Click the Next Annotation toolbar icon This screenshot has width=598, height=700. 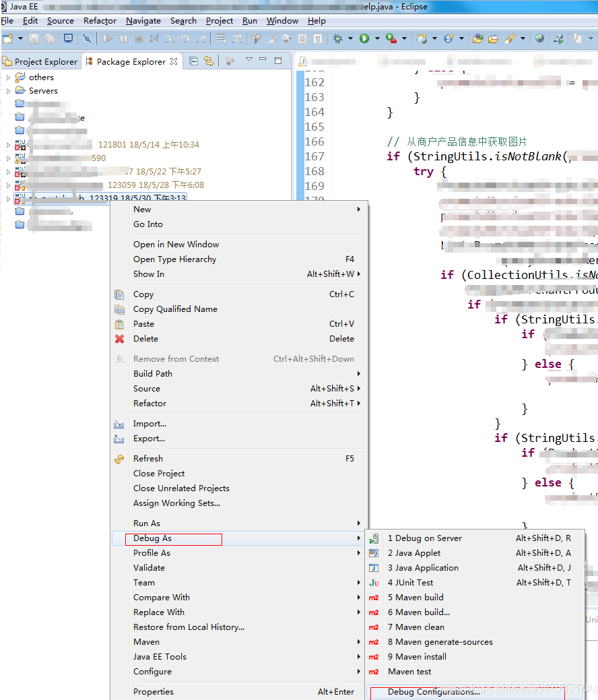[x=577, y=39]
